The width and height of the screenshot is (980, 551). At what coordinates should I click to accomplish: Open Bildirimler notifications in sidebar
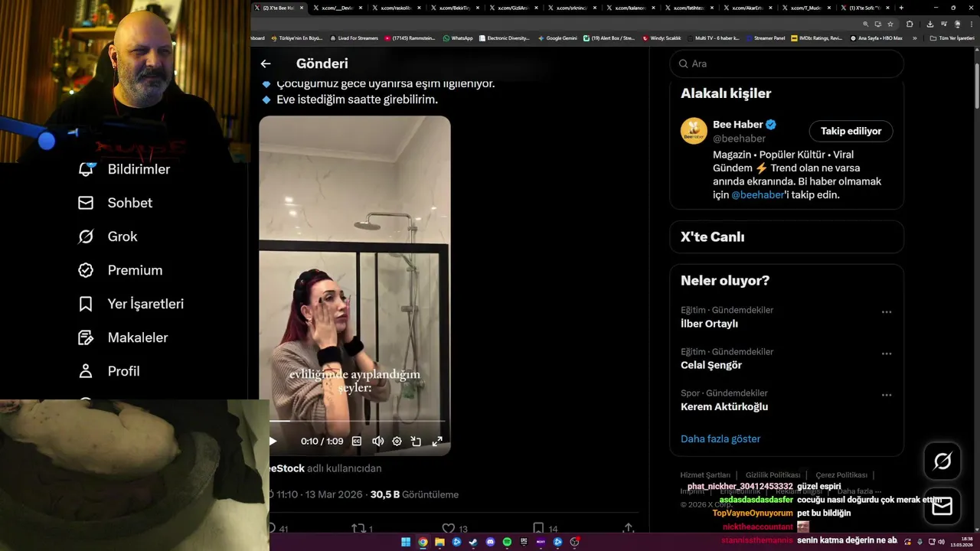click(x=124, y=169)
